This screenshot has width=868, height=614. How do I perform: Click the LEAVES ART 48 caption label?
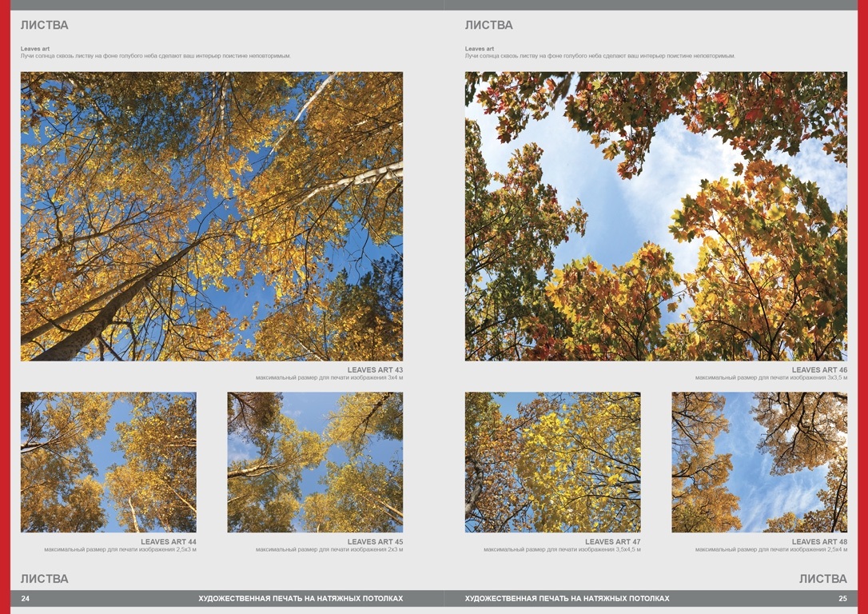[819, 542]
